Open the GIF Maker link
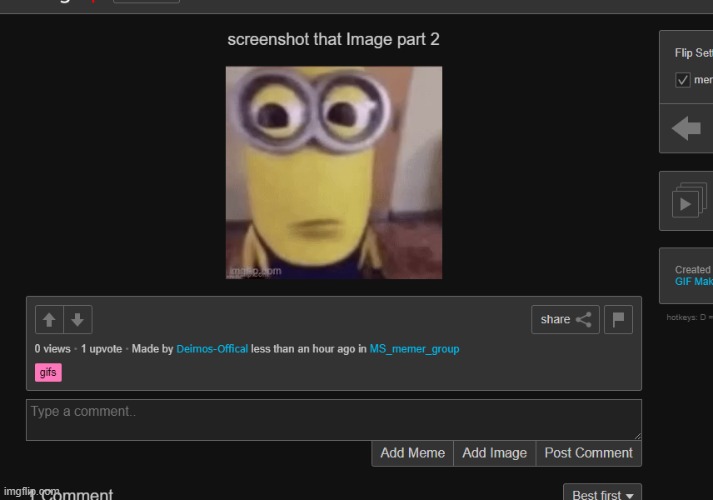This screenshot has height=500, width=713. (x=694, y=281)
